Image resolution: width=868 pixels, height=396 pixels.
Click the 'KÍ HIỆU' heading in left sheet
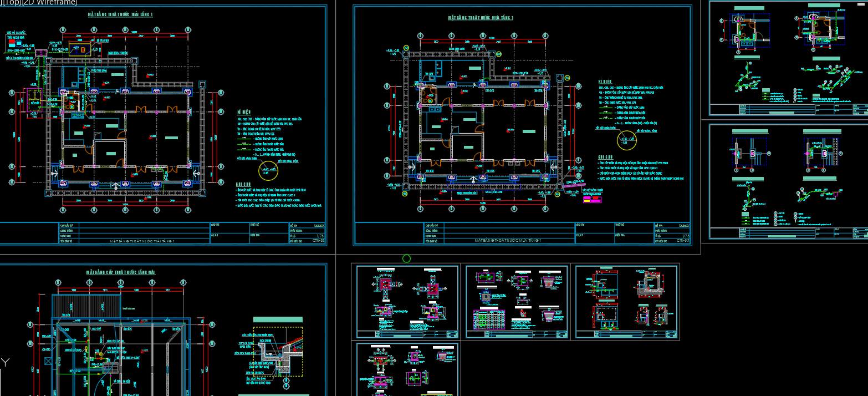point(243,112)
